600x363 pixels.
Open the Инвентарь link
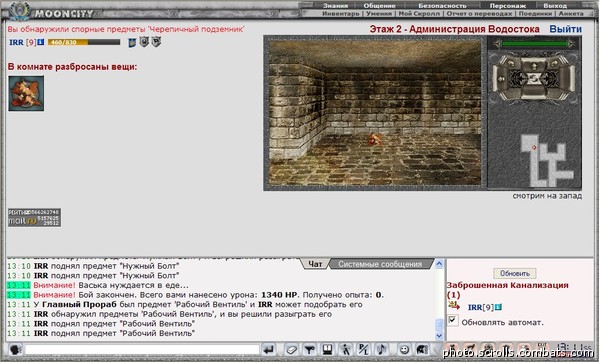[x=341, y=14]
